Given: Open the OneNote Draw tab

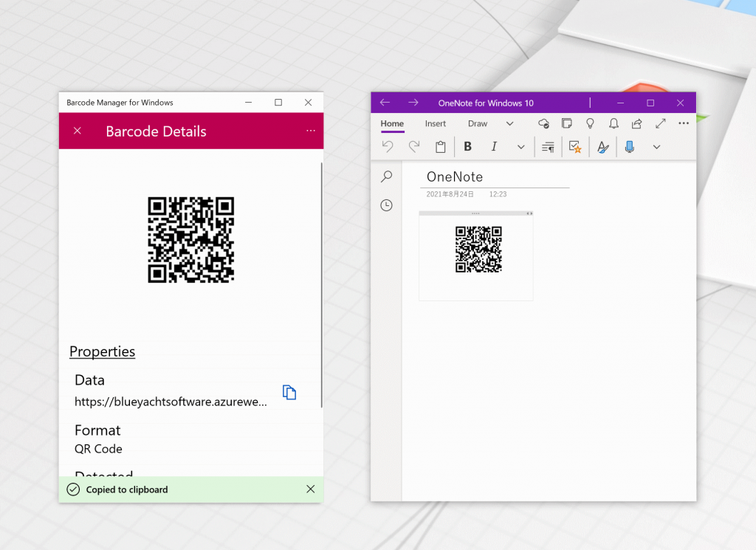Looking at the screenshot, I should tap(478, 124).
